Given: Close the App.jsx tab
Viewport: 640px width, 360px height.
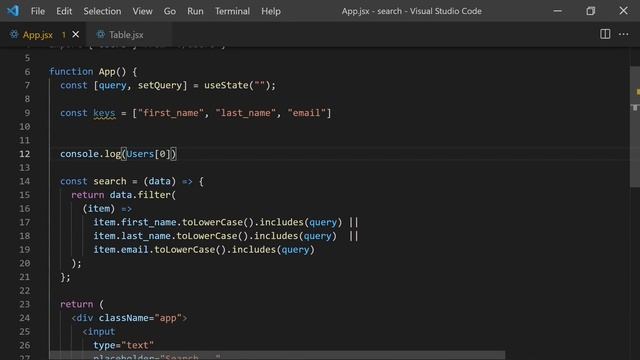Looking at the screenshot, I should [76, 35].
